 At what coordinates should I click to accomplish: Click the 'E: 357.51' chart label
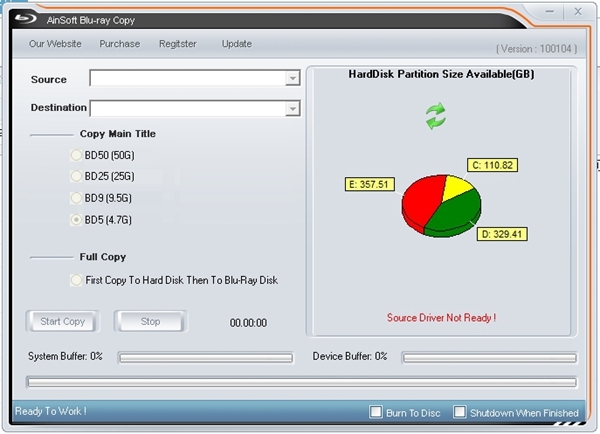(369, 184)
